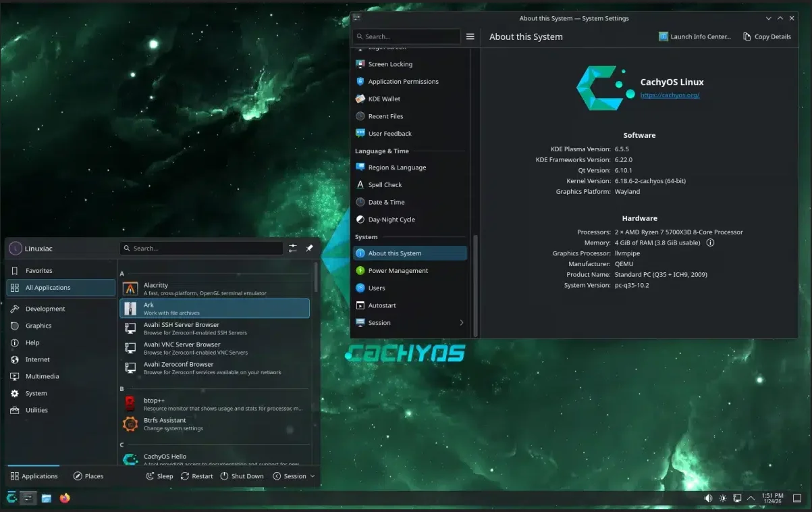Open the brightness control in the system tray
Image resolution: width=812 pixels, height=512 pixels.
723,498
